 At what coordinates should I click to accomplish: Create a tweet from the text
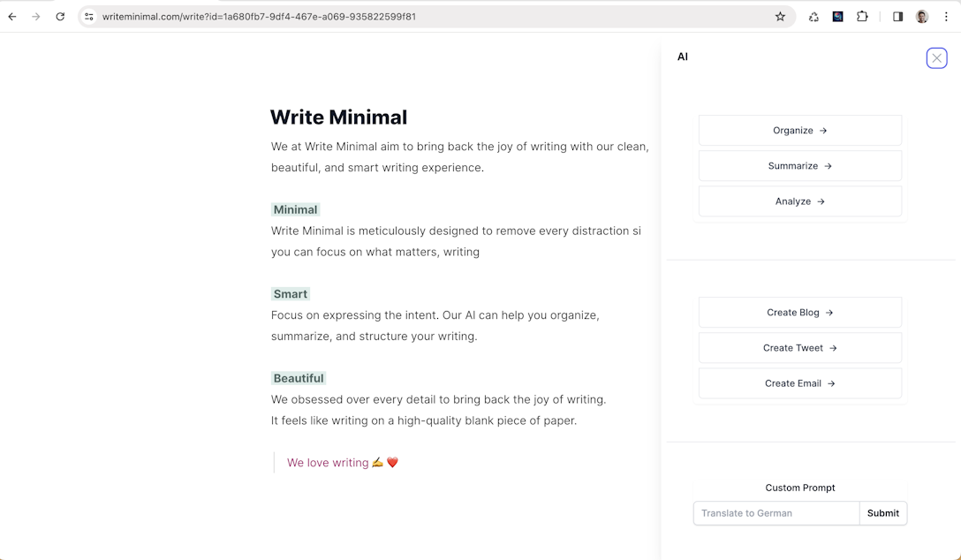pos(799,347)
